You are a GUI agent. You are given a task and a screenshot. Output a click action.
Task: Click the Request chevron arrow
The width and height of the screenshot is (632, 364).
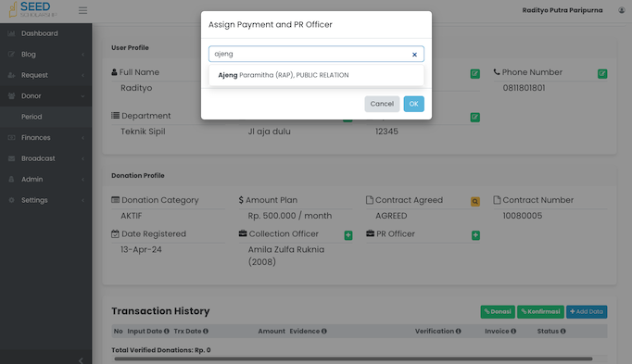82,75
